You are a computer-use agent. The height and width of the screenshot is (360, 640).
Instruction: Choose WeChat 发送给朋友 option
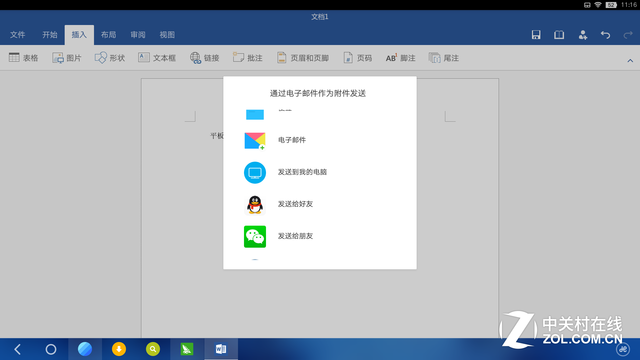(320, 236)
